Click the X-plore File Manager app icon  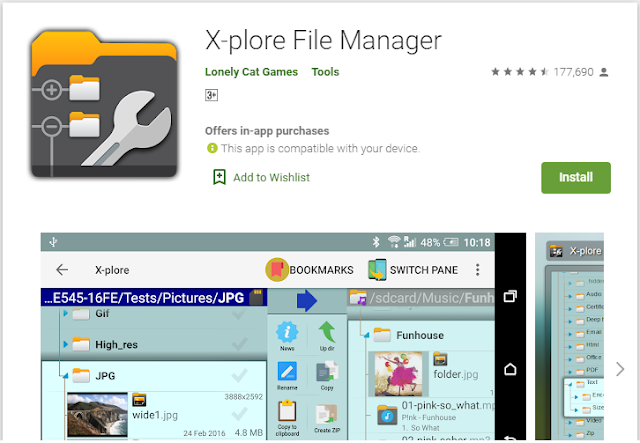coord(104,104)
